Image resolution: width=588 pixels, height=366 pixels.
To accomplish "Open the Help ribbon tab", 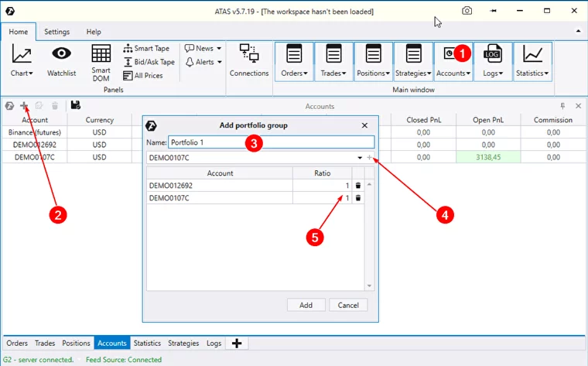I will pos(94,32).
